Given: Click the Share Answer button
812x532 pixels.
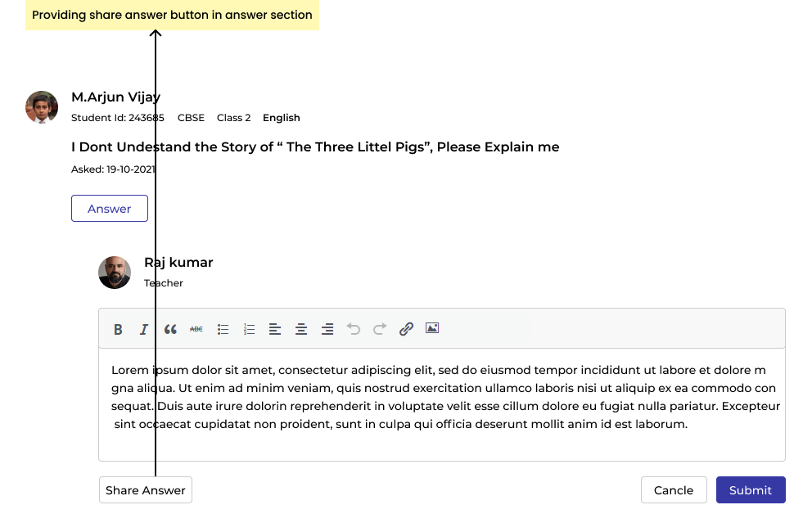Looking at the screenshot, I should pyautogui.click(x=146, y=490).
